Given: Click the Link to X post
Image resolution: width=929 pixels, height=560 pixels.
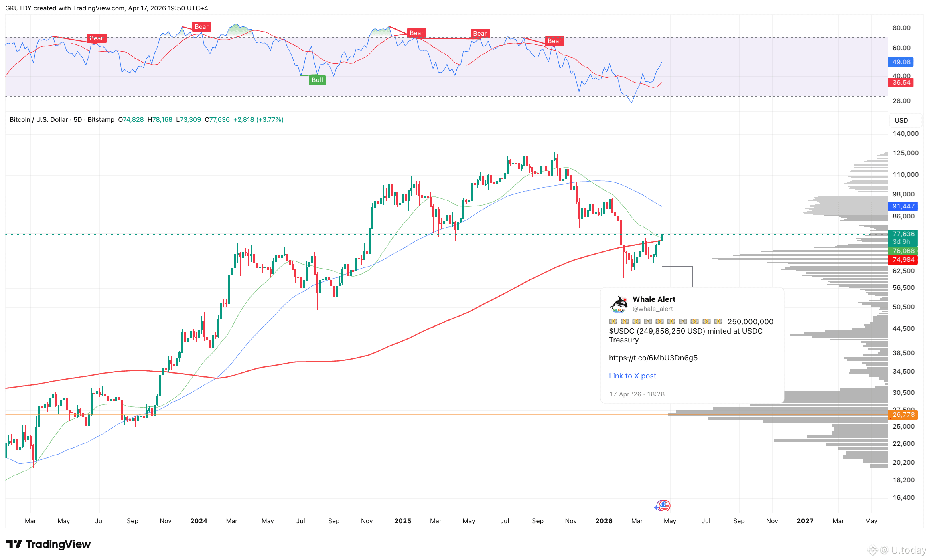Looking at the screenshot, I should tap(632, 376).
